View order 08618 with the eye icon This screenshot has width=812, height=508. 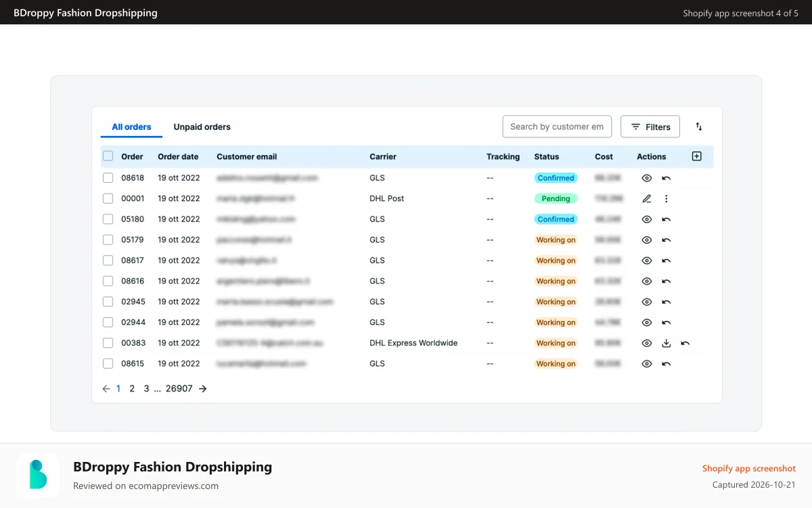[x=647, y=178]
